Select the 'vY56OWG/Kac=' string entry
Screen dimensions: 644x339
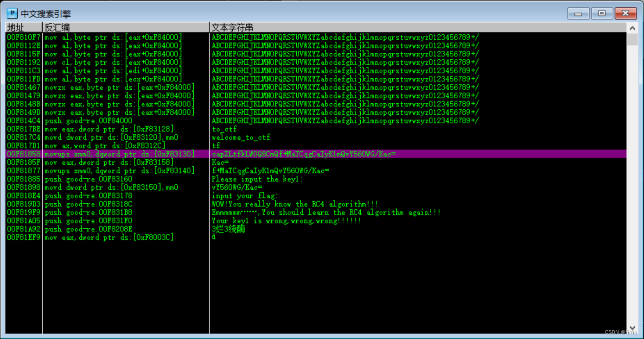click(x=237, y=187)
